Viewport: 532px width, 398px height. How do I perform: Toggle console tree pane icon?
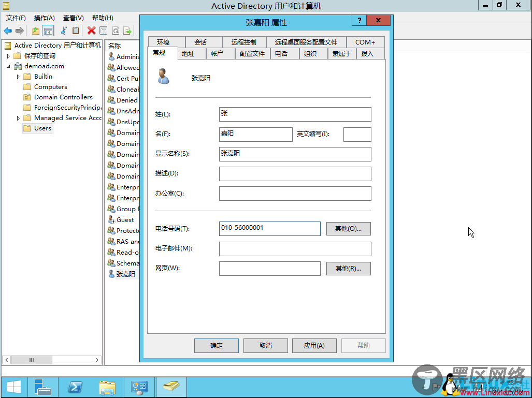pos(48,31)
